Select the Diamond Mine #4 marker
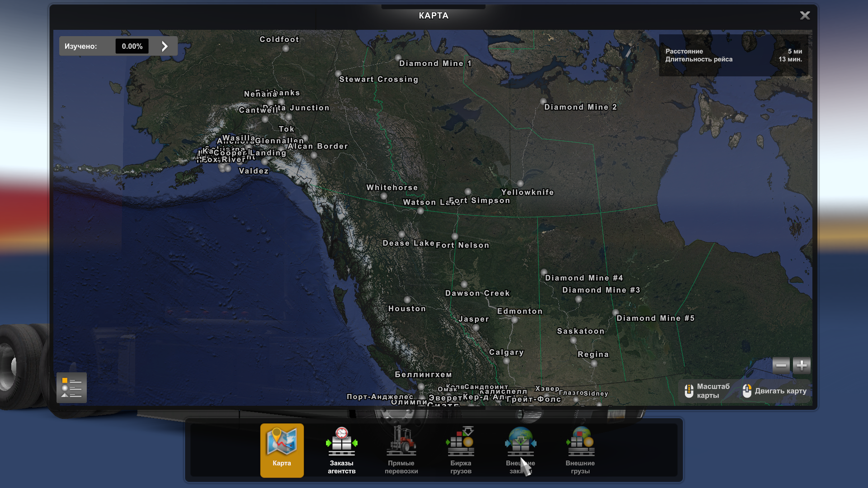The height and width of the screenshot is (488, 868). 544,272
